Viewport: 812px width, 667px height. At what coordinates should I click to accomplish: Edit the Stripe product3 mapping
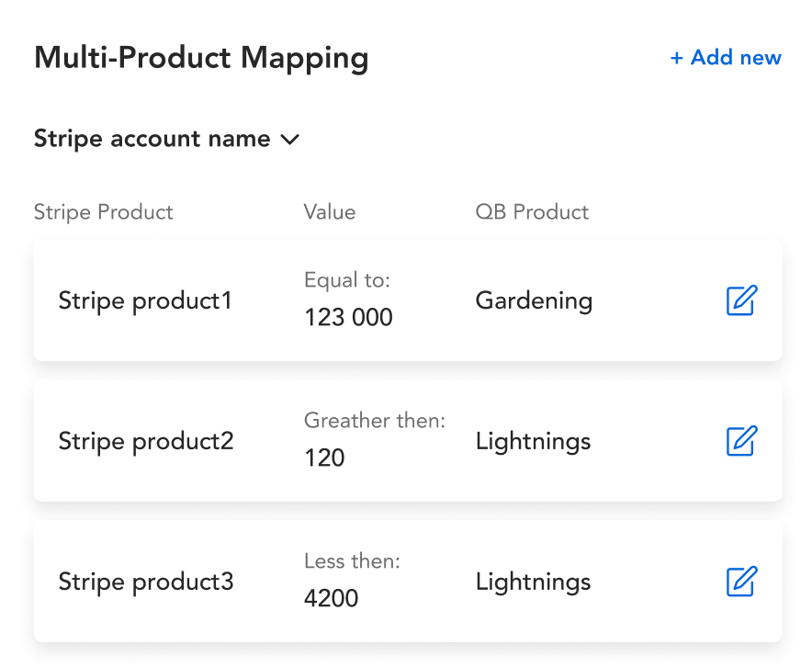(741, 582)
